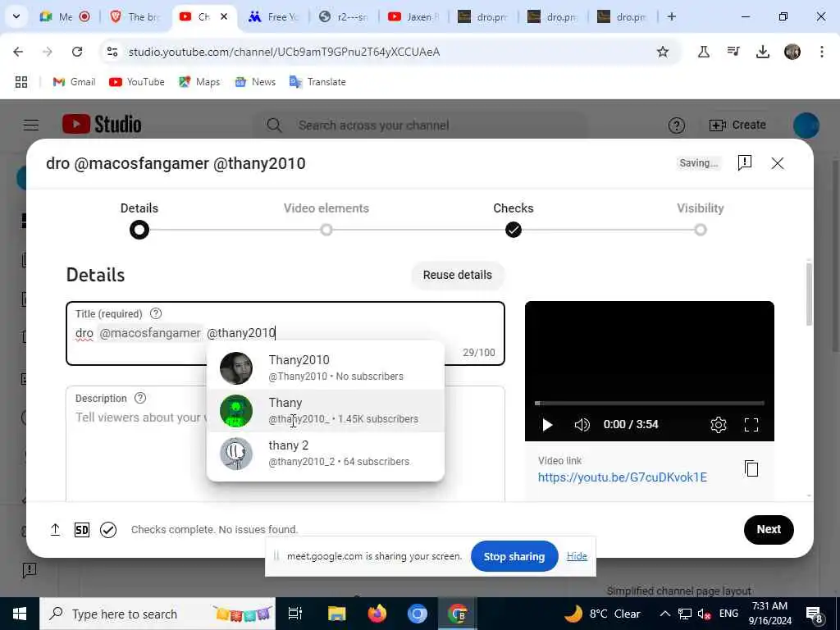The width and height of the screenshot is (840, 630).
Task: Click the checks complete checkmark icon
Action: tap(108, 530)
